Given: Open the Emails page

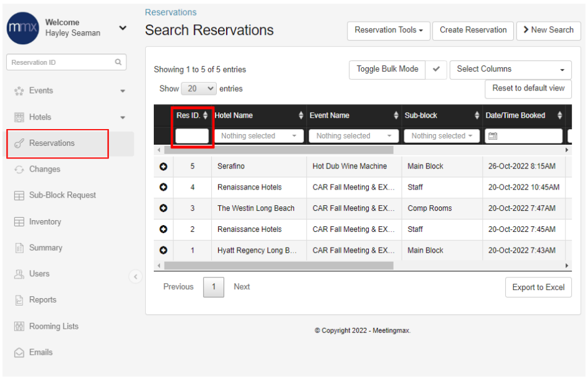Looking at the screenshot, I should [x=41, y=352].
